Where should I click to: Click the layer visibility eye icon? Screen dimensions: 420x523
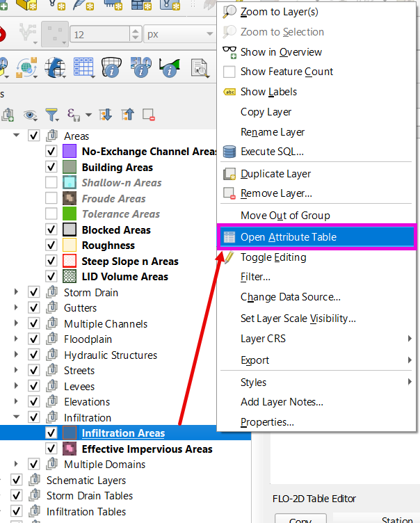(30, 115)
